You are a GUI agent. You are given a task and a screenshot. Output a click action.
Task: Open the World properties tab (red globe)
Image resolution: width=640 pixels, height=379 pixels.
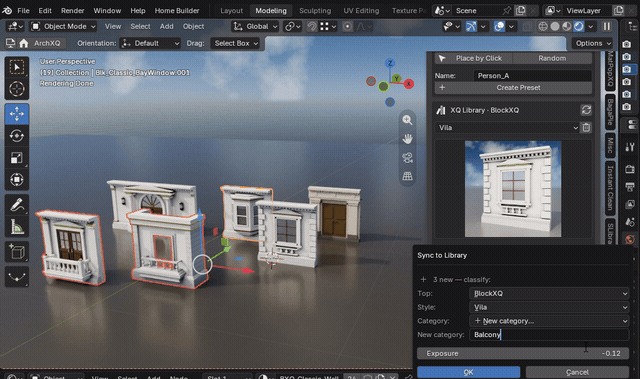point(629,239)
